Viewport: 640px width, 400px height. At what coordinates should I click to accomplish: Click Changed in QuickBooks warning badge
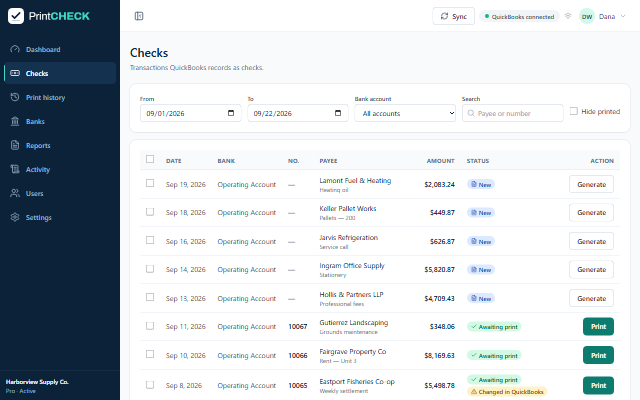pyautogui.click(x=507, y=392)
